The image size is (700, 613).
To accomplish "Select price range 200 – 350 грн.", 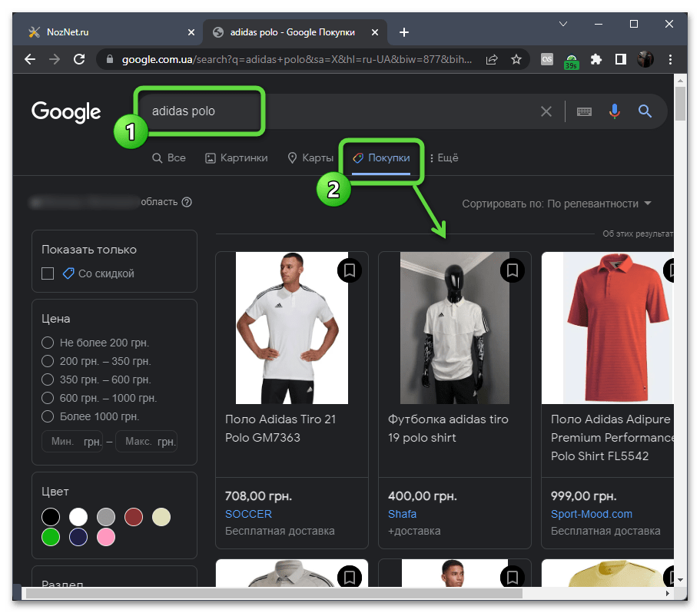I will pyautogui.click(x=48, y=361).
